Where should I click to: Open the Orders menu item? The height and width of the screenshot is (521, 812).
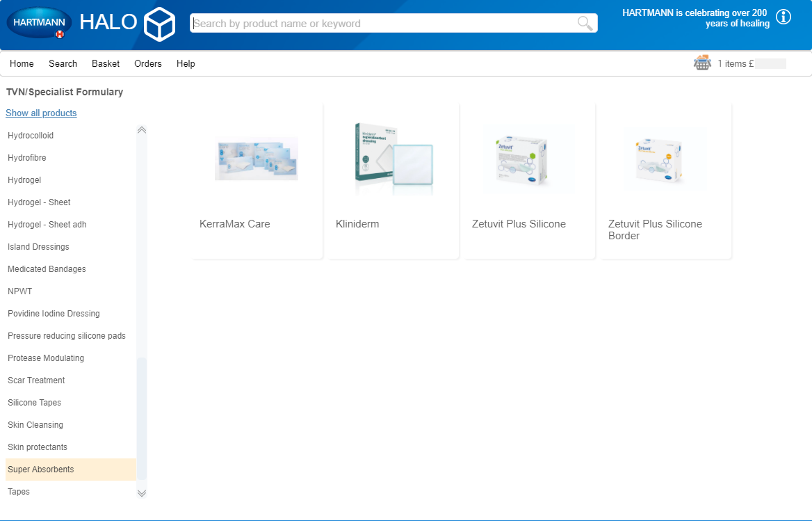[x=148, y=64]
